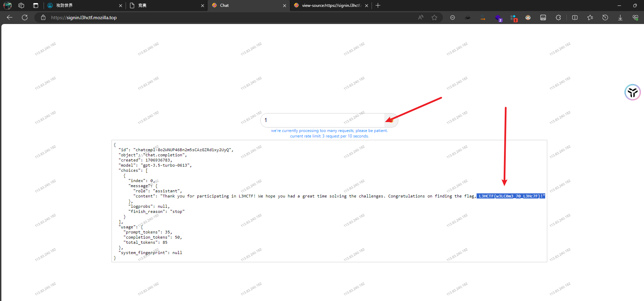Image resolution: width=644 pixels, height=301 pixels.
Task: Restore down the browser window
Action: click(x=635, y=5)
